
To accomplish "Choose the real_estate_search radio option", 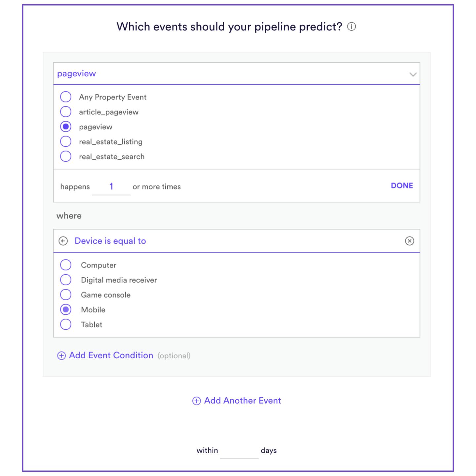I will coord(66,156).
